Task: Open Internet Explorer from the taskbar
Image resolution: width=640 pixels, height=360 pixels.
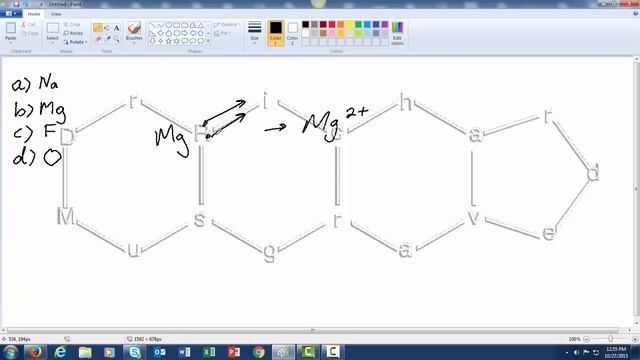Action: 60,352
